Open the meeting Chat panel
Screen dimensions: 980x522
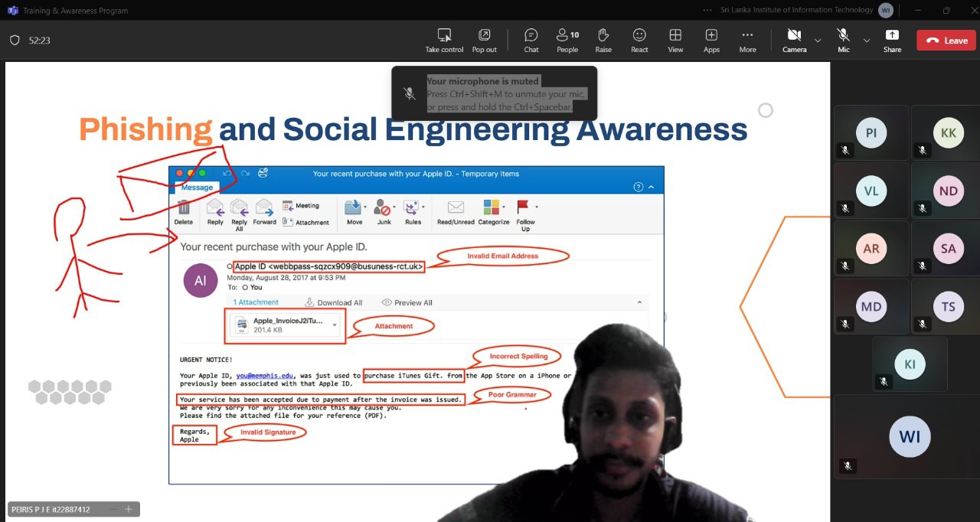(531, 36)
